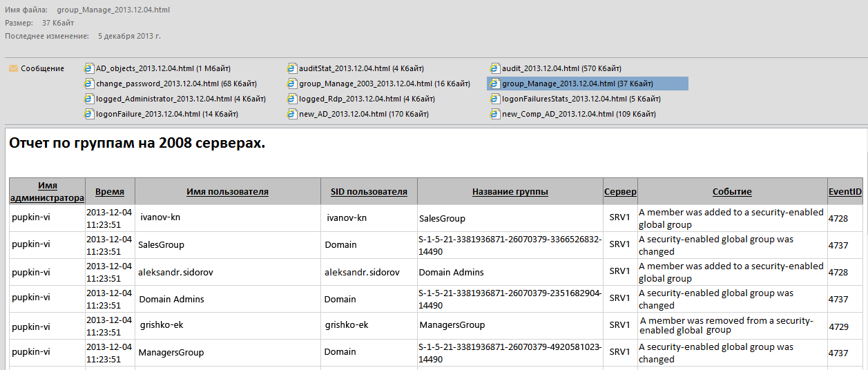Click the last modified date 5 декабря 2013 г.

pyautogui.click(x=129, y=35)
